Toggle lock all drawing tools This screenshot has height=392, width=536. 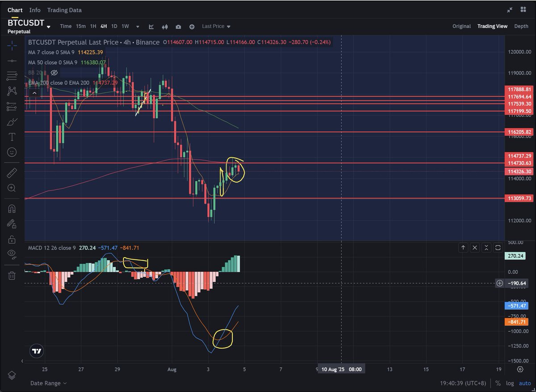tap(12, 239)
